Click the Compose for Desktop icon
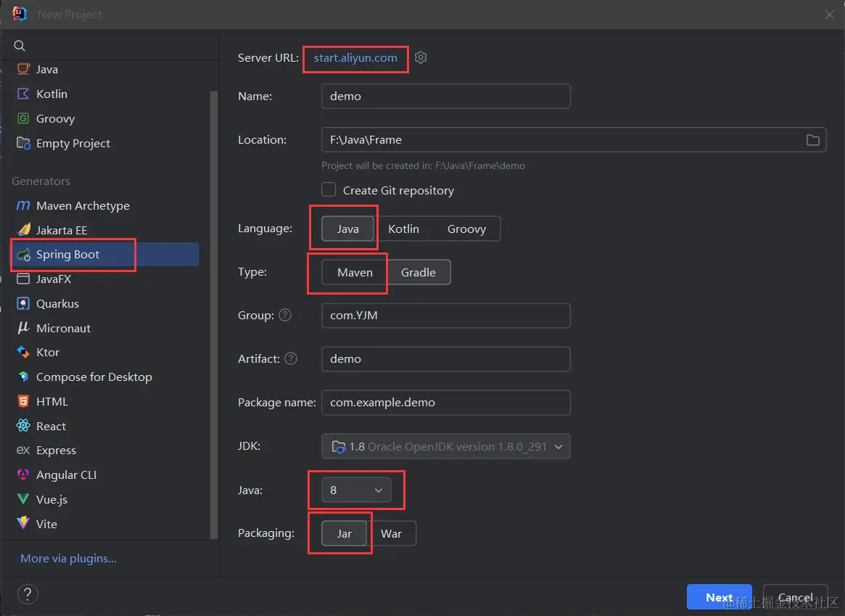Viewport: 845px width, 616px height. tap(23, 377)
